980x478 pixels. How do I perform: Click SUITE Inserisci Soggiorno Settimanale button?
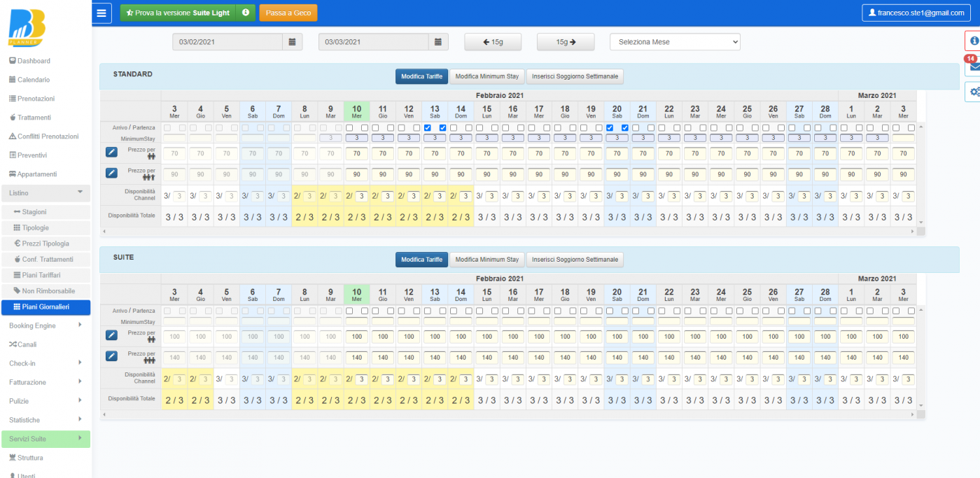point(575,260)
